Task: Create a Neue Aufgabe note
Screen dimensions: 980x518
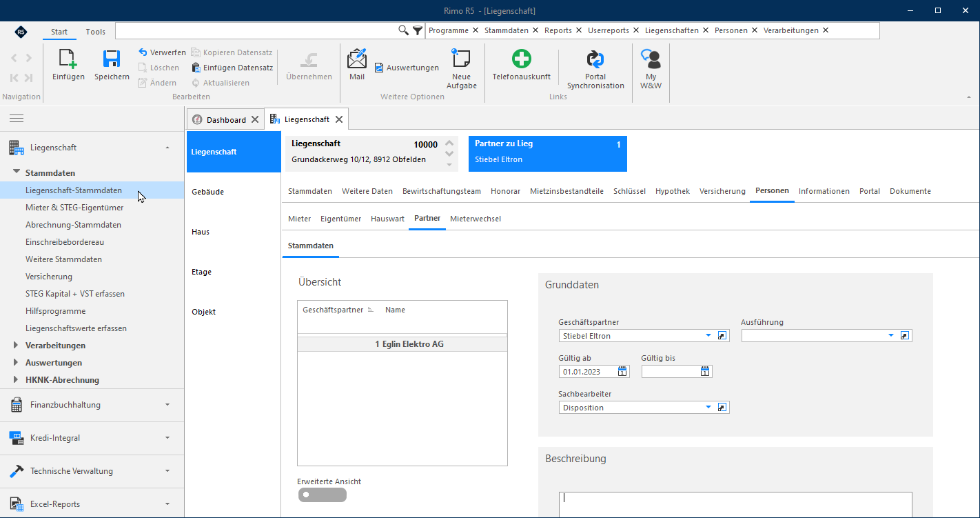Action: pos(460,59)
